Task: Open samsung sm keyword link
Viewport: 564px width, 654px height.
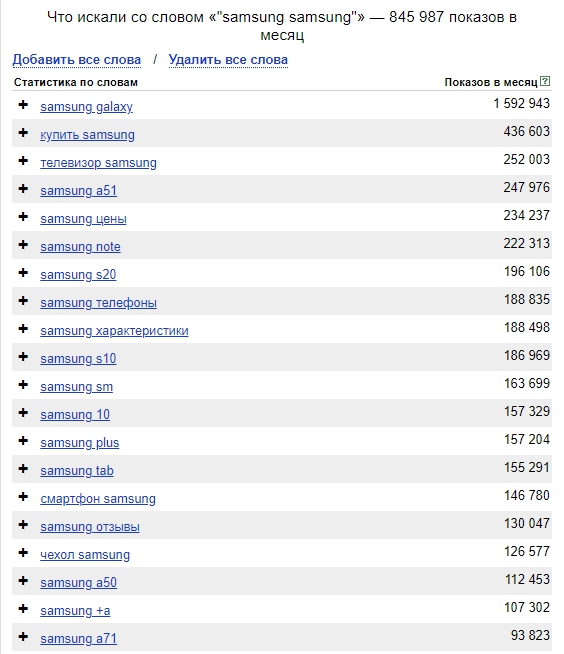Action: point(76,387)
